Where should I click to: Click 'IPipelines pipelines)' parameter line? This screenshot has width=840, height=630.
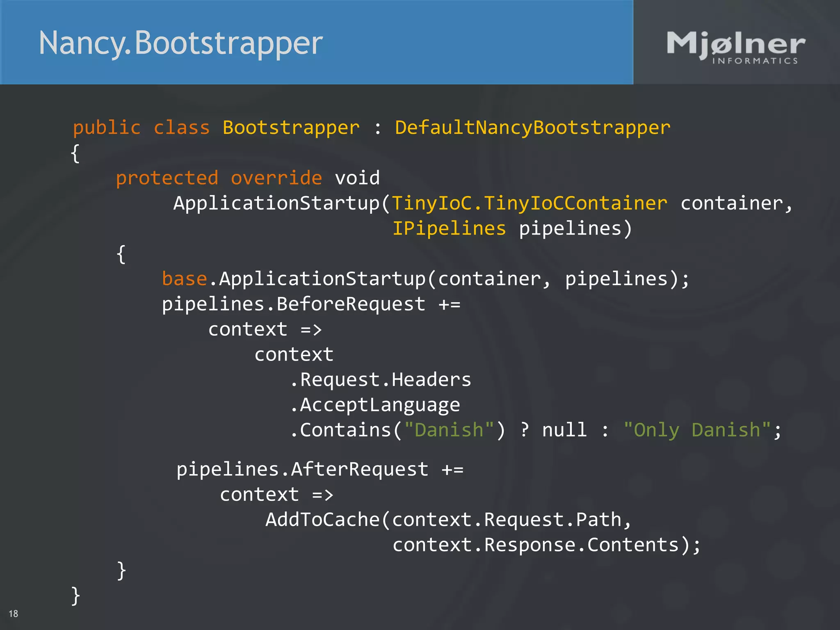(512, 228)
